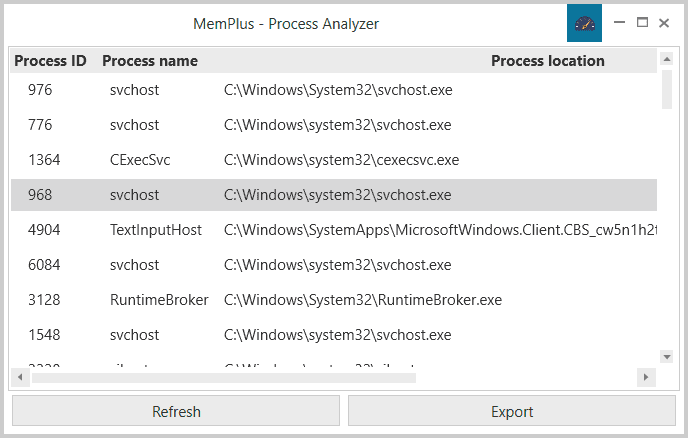Close the Process Analyzer window
Image resolution: width=688 pixels, height=438 pixels.
point(664,23)
